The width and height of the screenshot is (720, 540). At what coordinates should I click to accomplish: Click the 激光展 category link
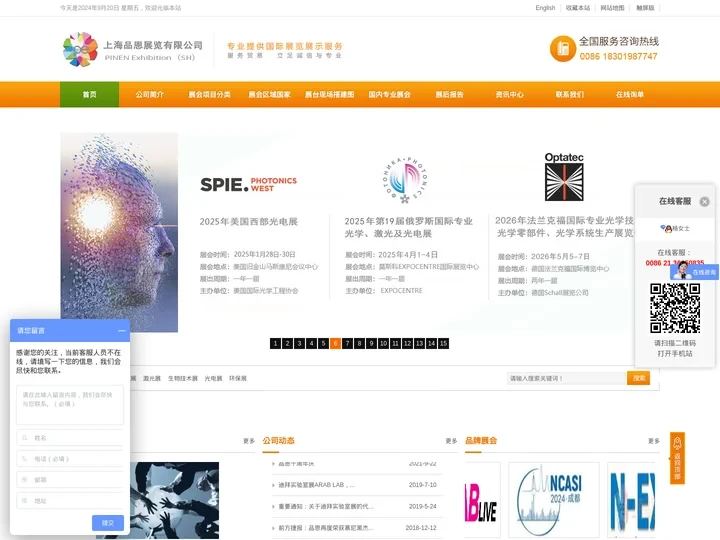(x=152, y=378)
